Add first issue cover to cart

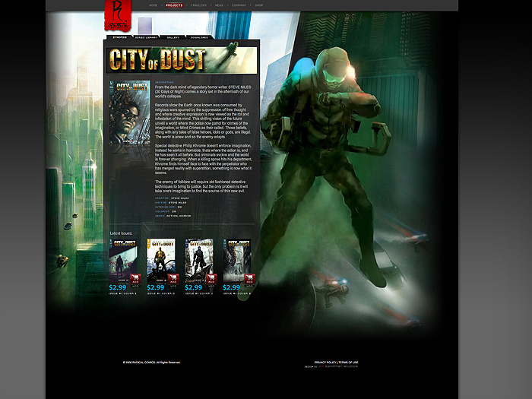[x=135, y=278]
